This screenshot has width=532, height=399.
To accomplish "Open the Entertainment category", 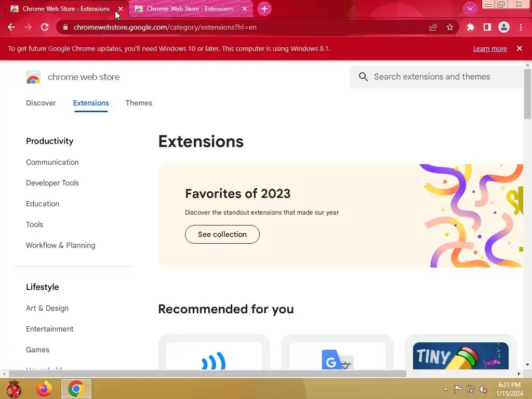I will point(49,329).
